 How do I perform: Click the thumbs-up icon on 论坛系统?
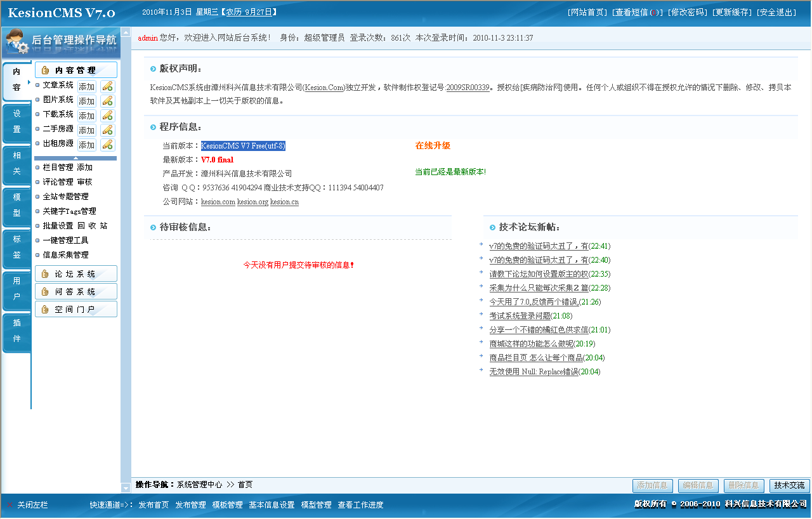(x=45, y=274)
